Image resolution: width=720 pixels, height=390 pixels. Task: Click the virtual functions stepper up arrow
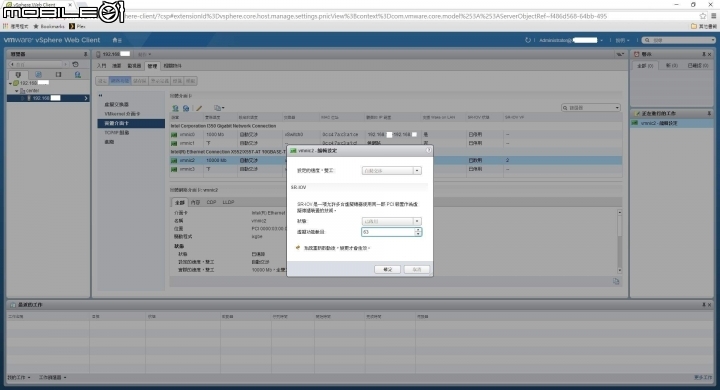point(418,230)
